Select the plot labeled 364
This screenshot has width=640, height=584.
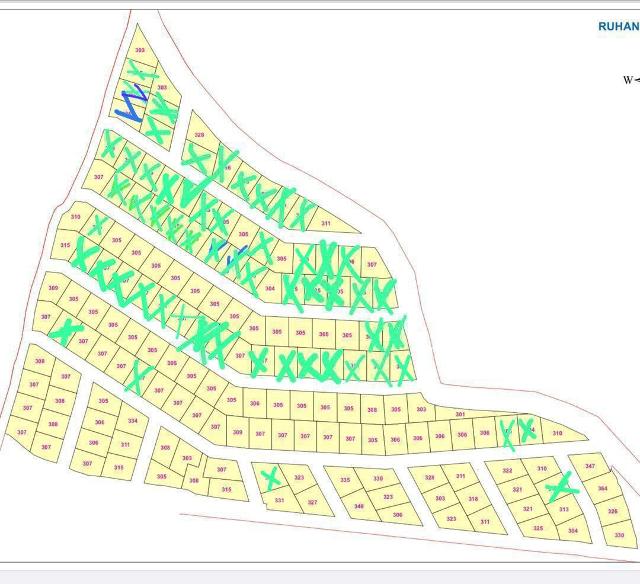(x=602, y=488)
